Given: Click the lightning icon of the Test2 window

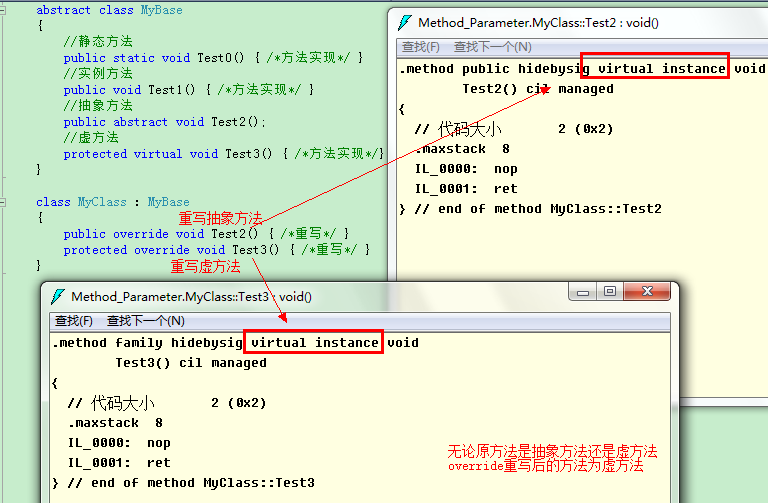Looking at the screenshot, I should tap(405, 23).
